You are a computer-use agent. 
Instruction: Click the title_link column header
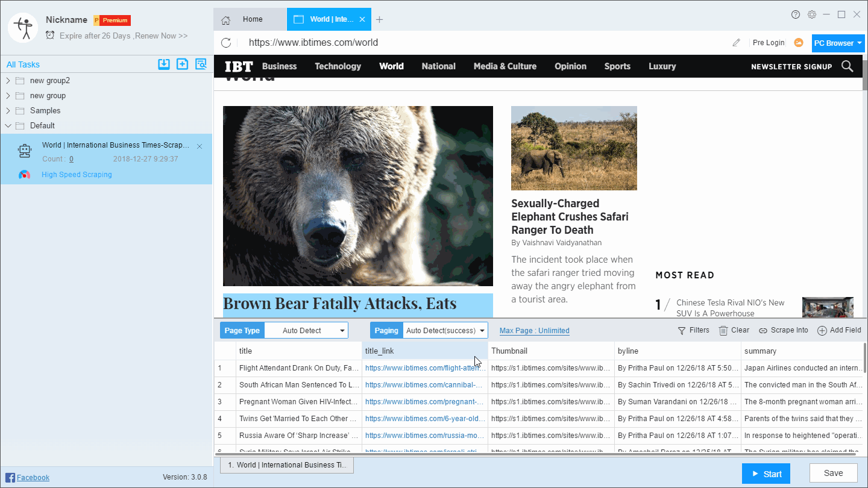425,351
